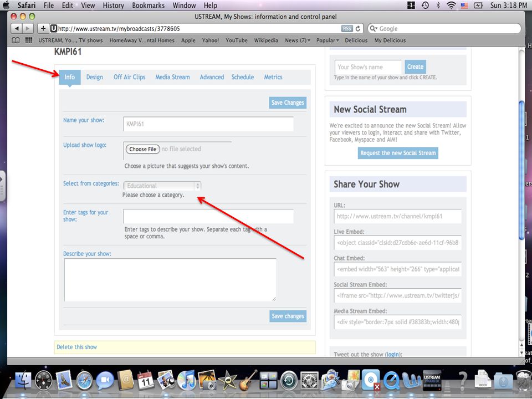Open the Trash in the Dock

point(523,380)
